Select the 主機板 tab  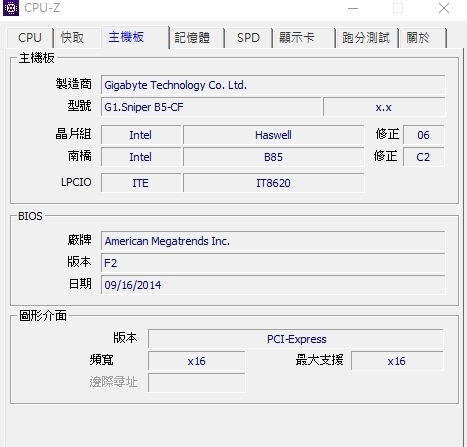(x=135, y=37)
